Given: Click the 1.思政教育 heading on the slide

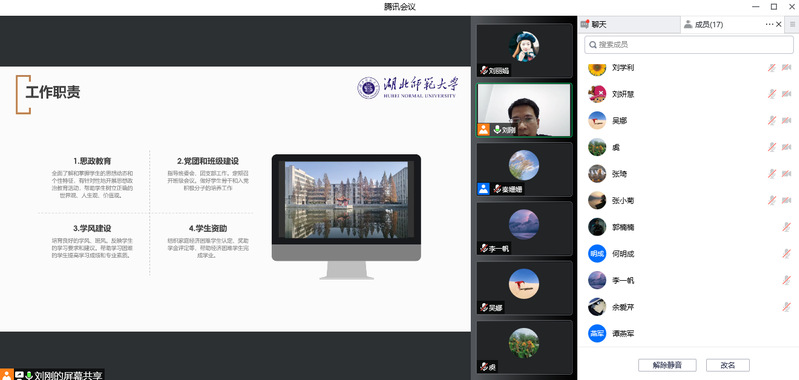Looking at the screenshot, I should [x=92, y=160].
